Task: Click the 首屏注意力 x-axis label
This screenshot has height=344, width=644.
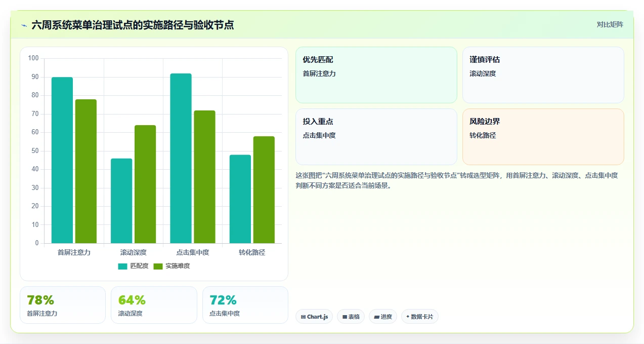Action: click(74, 252)
